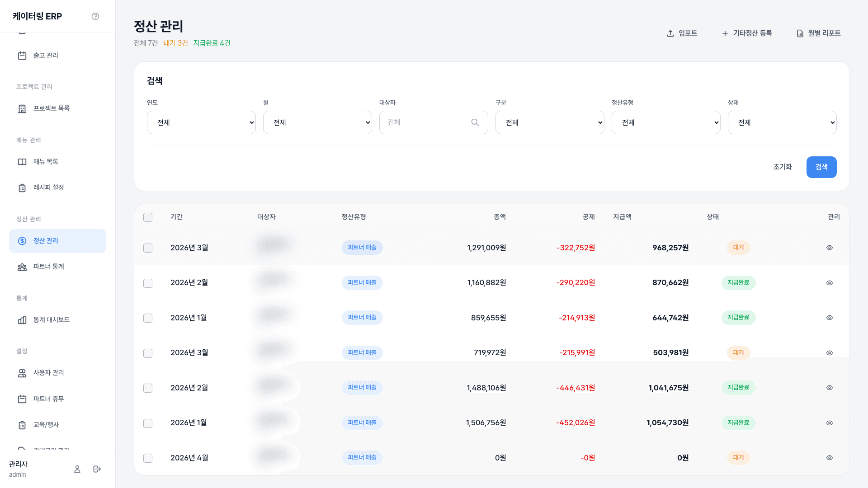Click the logout icon beside admin
This screenshot has width=868, height=488.
(97, 469)
